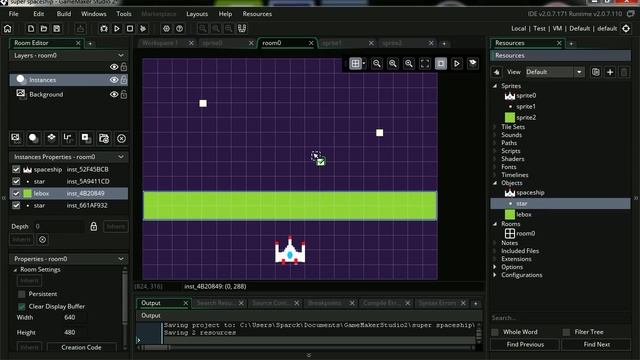Click the Home start page icon
The height and width of the screenshot is (360, 640).
point(8,29)
